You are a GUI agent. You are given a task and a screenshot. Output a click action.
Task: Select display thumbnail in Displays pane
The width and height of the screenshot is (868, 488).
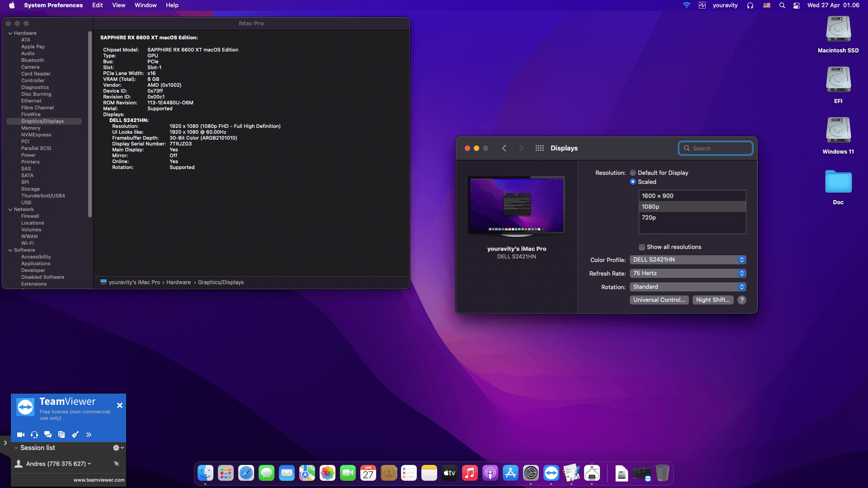click(x=516, y=206)
